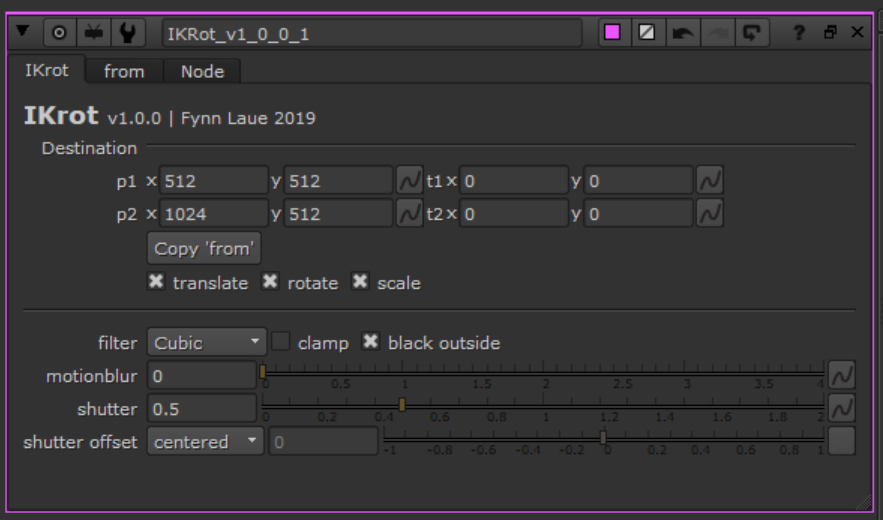
Task: Click the revert icon in the header
Action: [x=750, y=33]
